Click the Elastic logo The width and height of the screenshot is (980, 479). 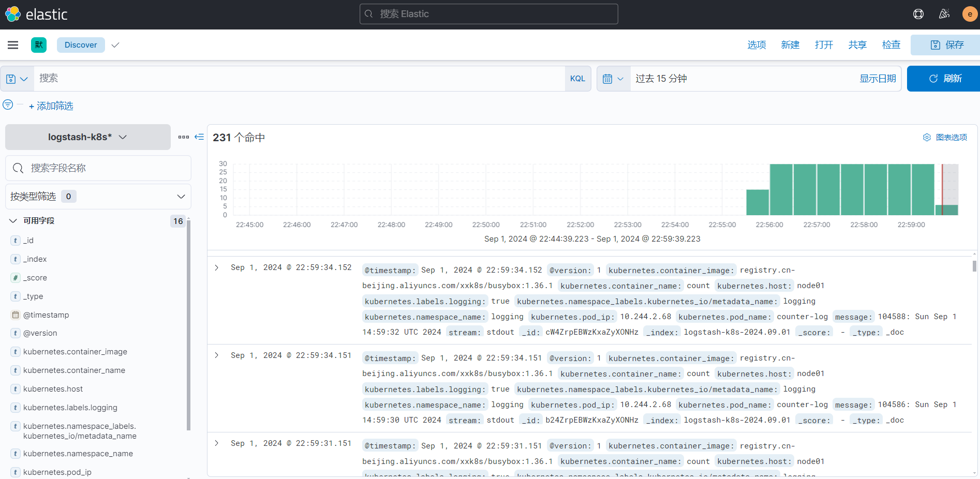tap(36, 14)
